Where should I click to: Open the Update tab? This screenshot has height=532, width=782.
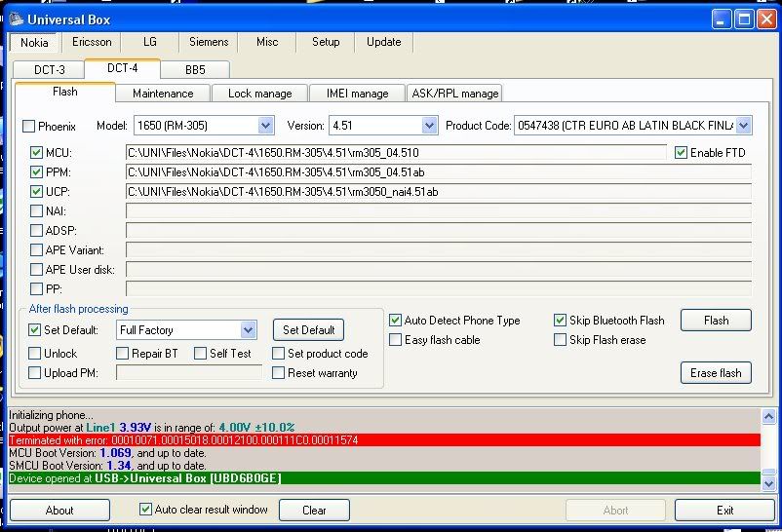click(x=383, y=42)
